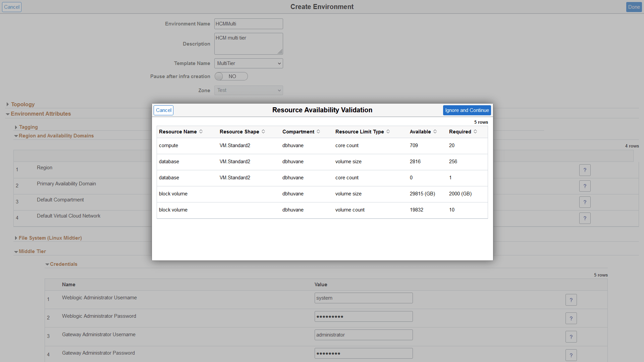644x362 pixels.
Task: Toggle Pause after infra creation switch
Action: tap(231, 76)
